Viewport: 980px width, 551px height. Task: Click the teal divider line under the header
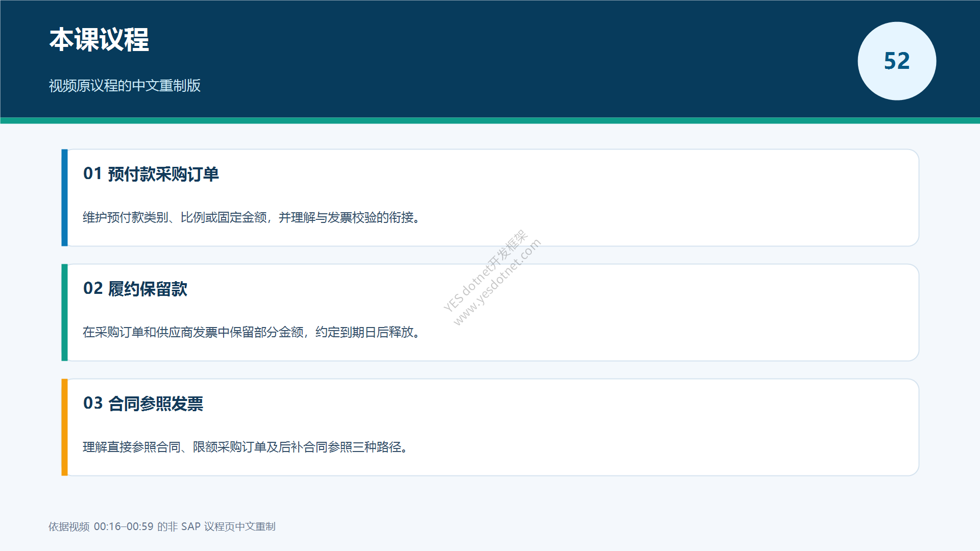(x=490, y=120)
